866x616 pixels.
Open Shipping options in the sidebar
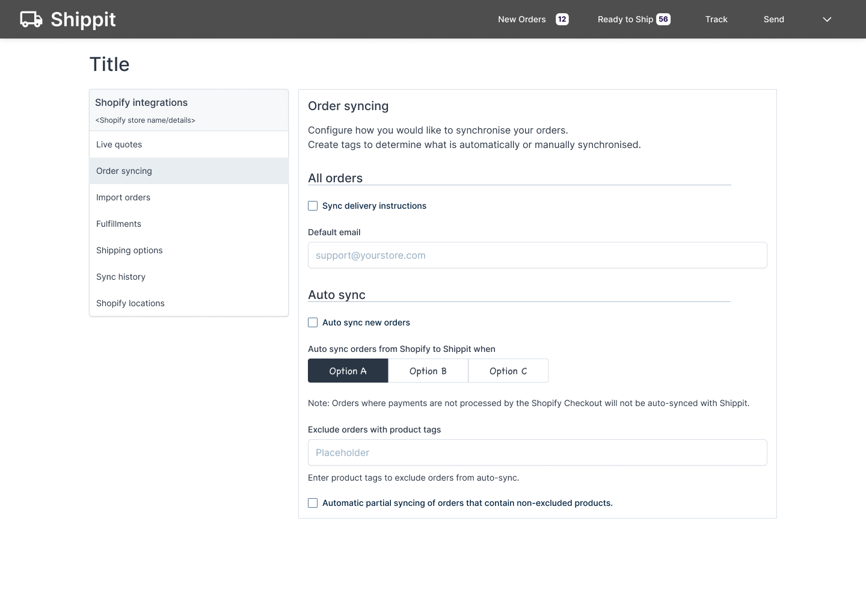[189, 250]
